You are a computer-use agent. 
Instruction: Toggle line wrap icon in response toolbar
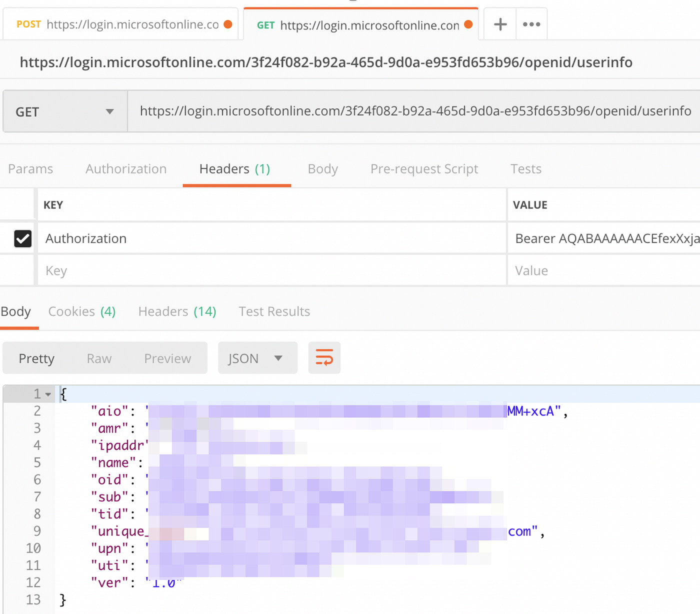(x=324, y=358)
